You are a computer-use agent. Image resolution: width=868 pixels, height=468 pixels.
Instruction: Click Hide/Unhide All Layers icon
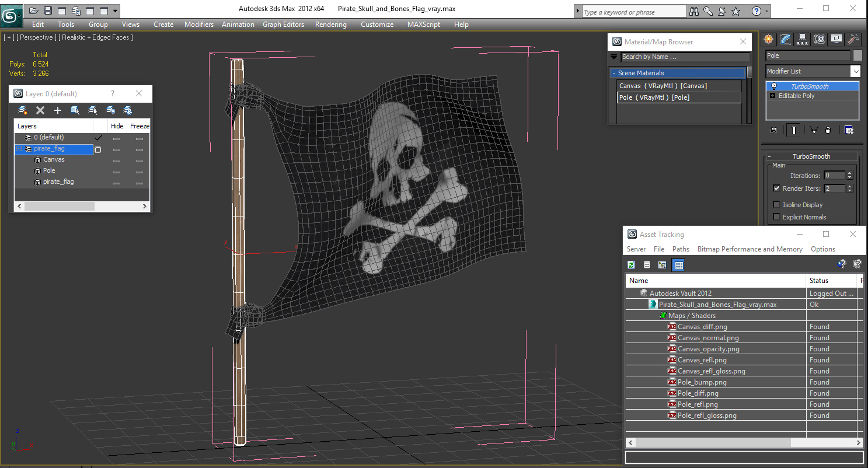[110, 110]
